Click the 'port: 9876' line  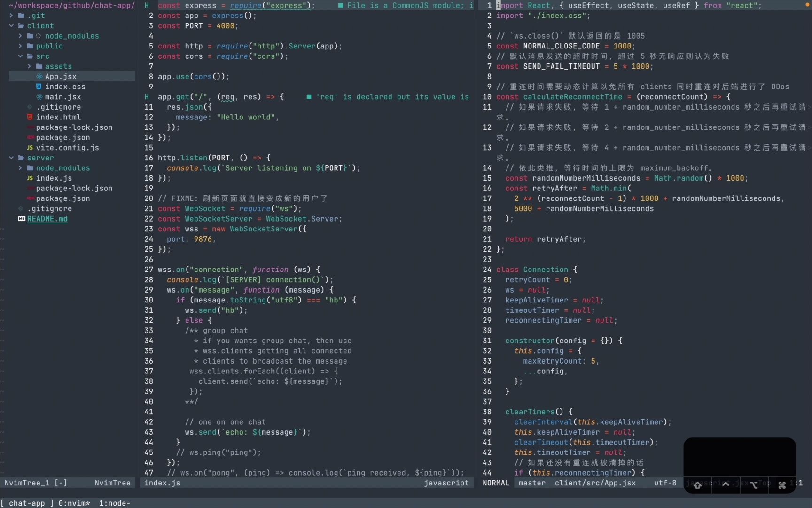[191, 239]
